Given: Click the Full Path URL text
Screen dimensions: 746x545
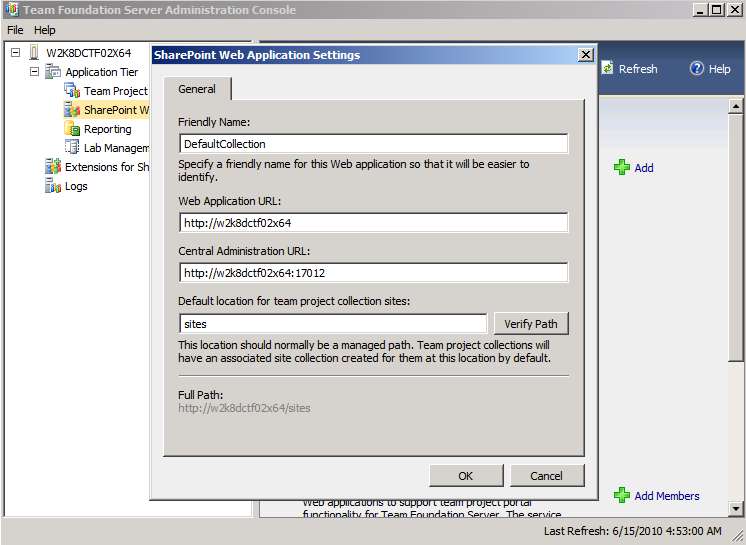Looking at the screenshot, I should pyautogui.click(x=244, y=408).
